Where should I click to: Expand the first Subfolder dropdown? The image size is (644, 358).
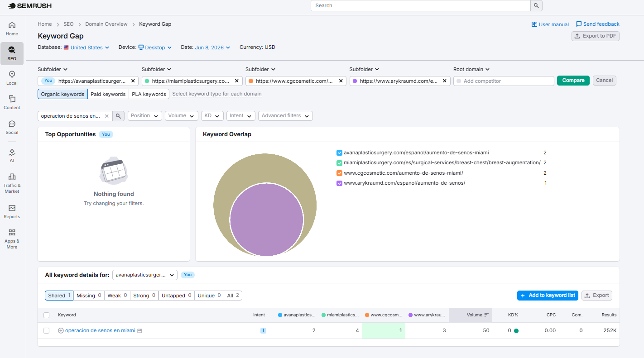click(53, 69)
